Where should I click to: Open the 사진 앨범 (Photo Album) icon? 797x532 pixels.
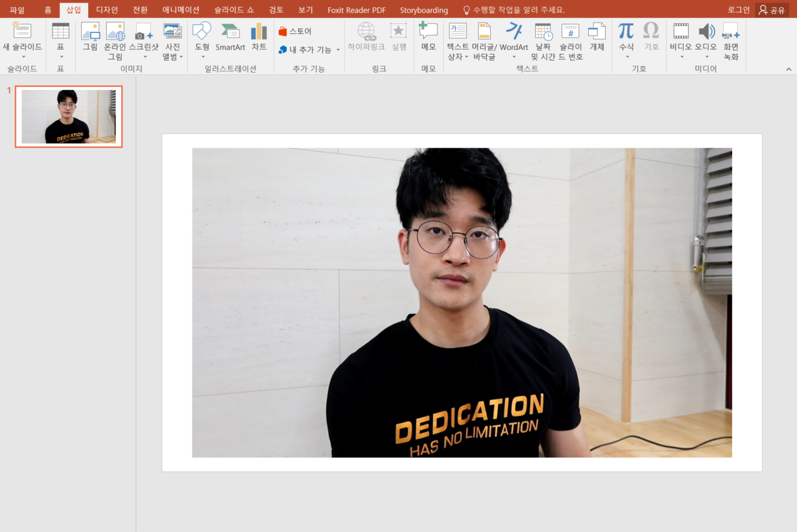click(x=172, y=31)
